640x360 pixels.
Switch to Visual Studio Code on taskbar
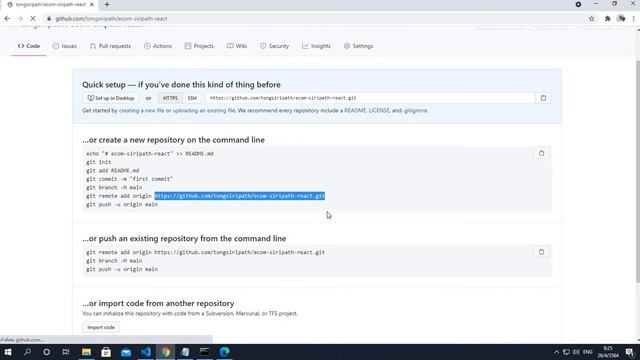pyautogui.click(x=145, y=352)
